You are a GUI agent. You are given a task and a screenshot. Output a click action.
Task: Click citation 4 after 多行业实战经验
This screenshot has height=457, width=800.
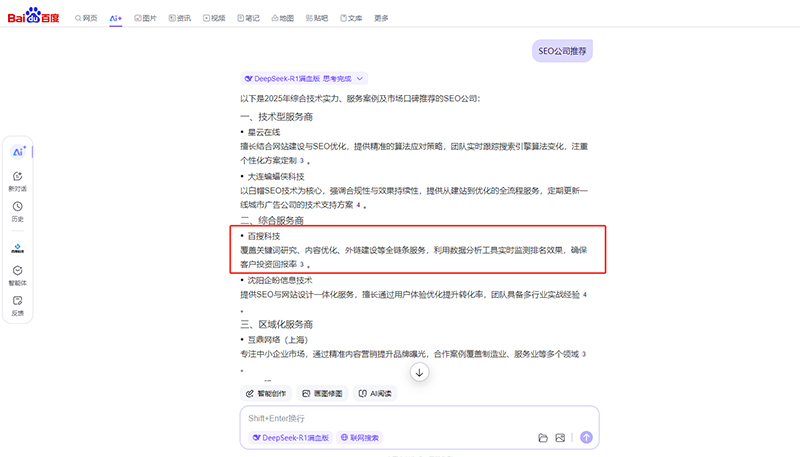(585, 294)
